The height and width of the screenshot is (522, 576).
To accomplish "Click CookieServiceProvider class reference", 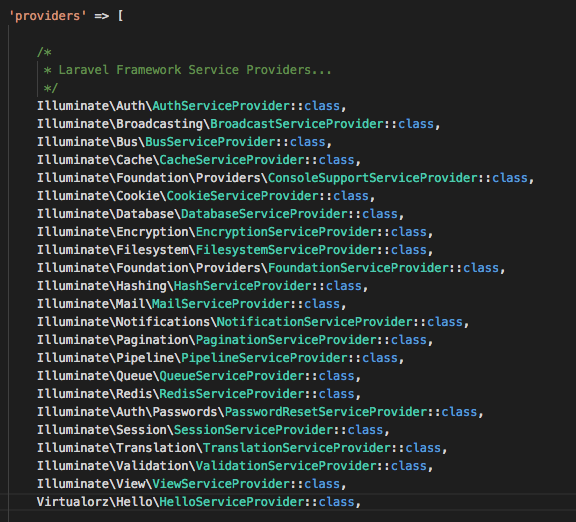I will (x=243, y=196).
